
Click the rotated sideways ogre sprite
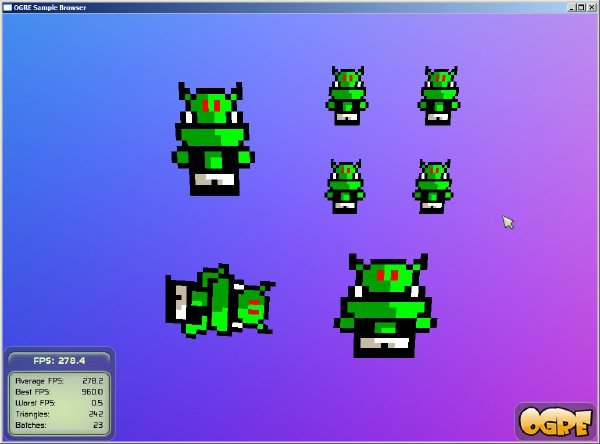220,301
